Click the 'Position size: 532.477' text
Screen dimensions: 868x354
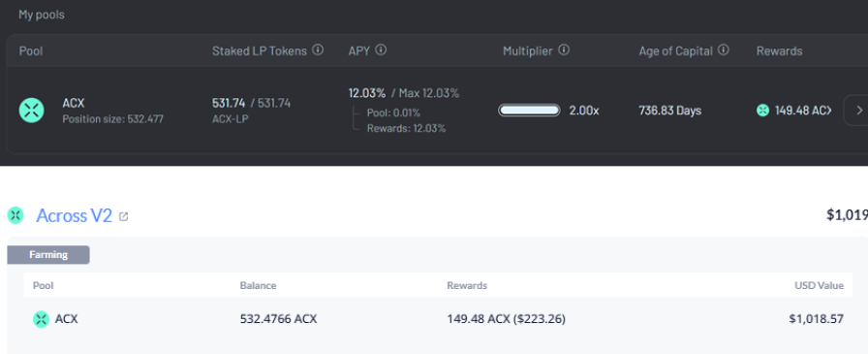pyautogui.click(x=113, y=119)
